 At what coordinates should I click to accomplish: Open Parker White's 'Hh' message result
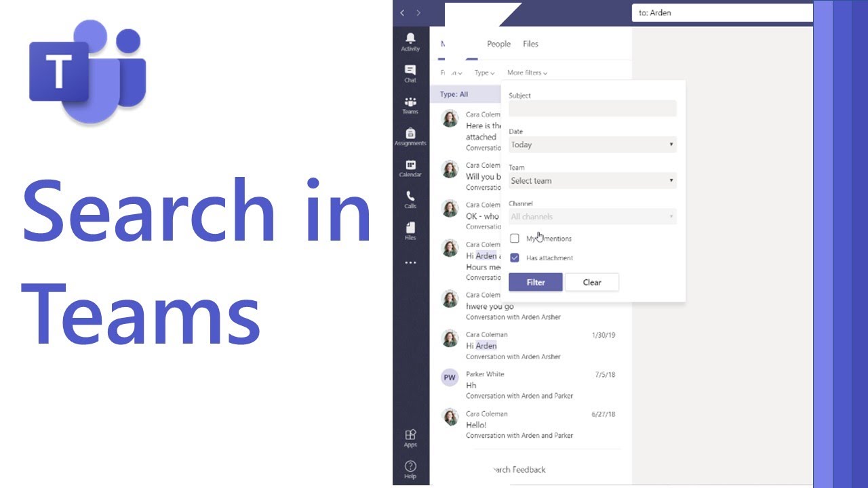530,384
